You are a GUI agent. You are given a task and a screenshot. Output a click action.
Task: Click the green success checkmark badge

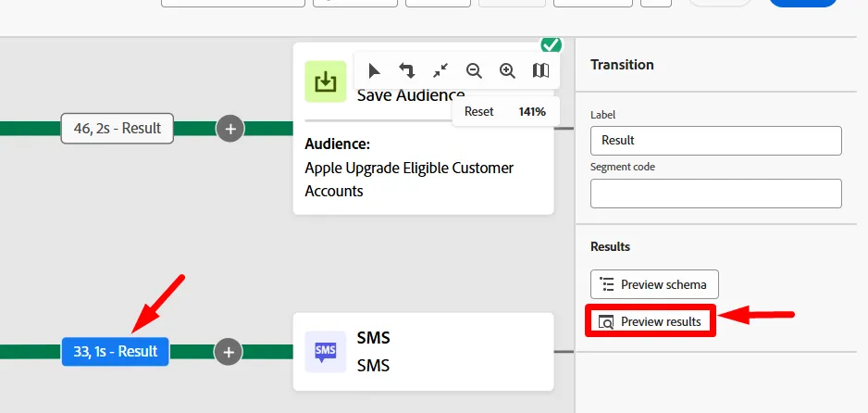pyautogui.click(x=551, y=44)
